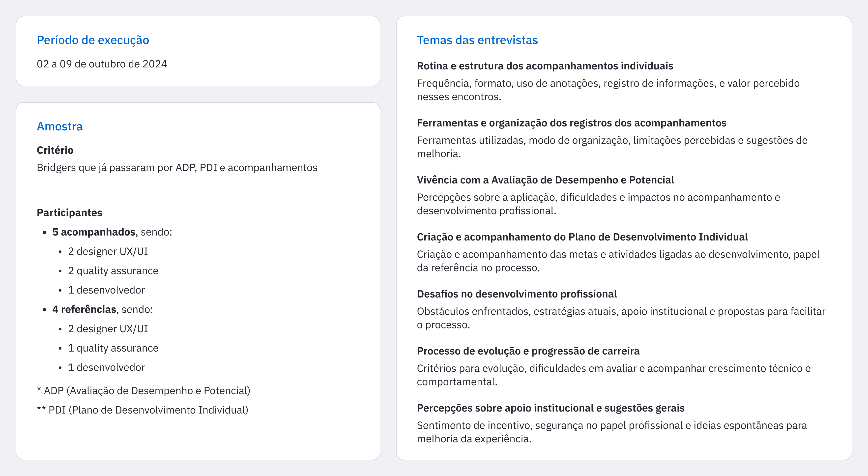Image resolution: width=868 pixels, height=476 pixels.
Task: Click the '2 quality assurance' list item
Action: point(113,271)
